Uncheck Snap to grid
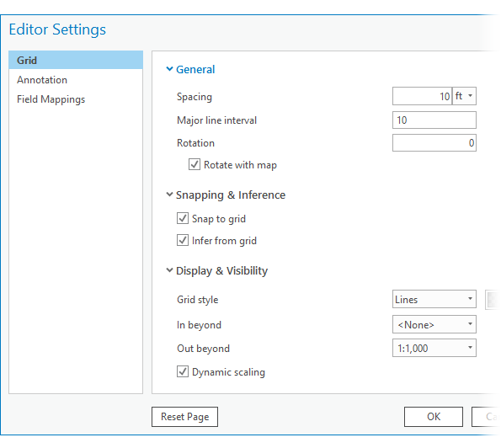This screenshot has width=501, height=448. click(x=183, y=219)
